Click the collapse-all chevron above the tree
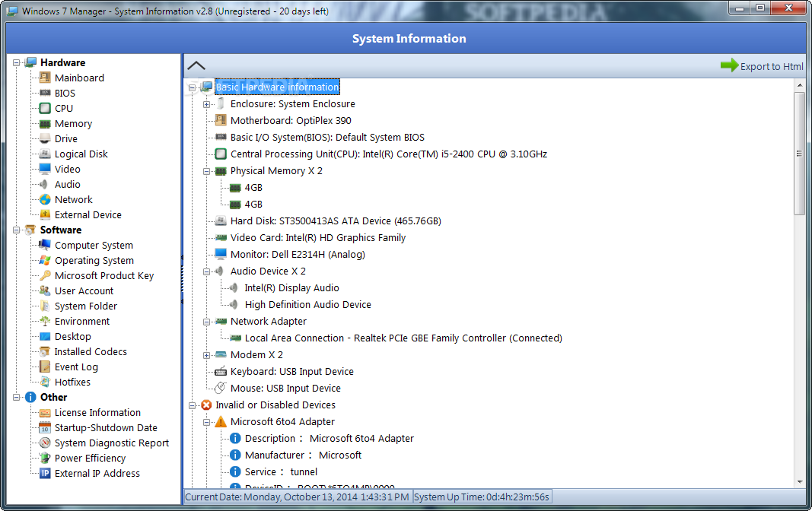Screen dimensions: 812x511 (x=196, y=65)
